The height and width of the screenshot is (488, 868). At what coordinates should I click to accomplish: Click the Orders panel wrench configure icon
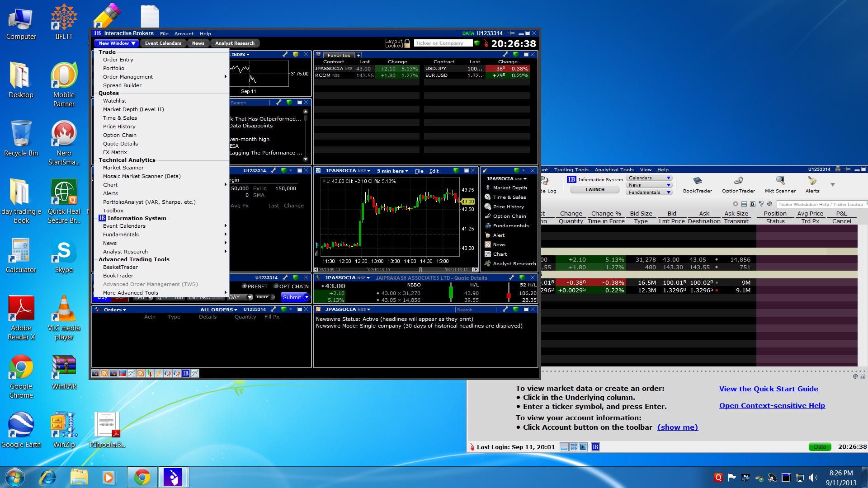point(274,310)
